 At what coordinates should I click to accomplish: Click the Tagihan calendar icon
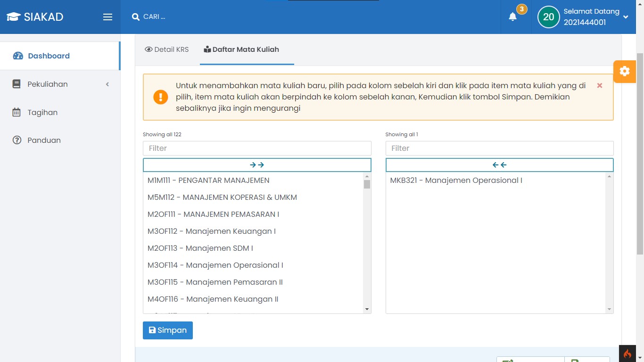coord(17,112)
